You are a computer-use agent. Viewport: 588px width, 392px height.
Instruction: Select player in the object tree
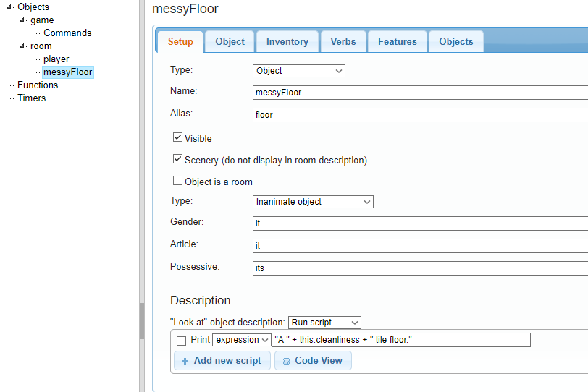pyautogui.click(x=56, y=59)
